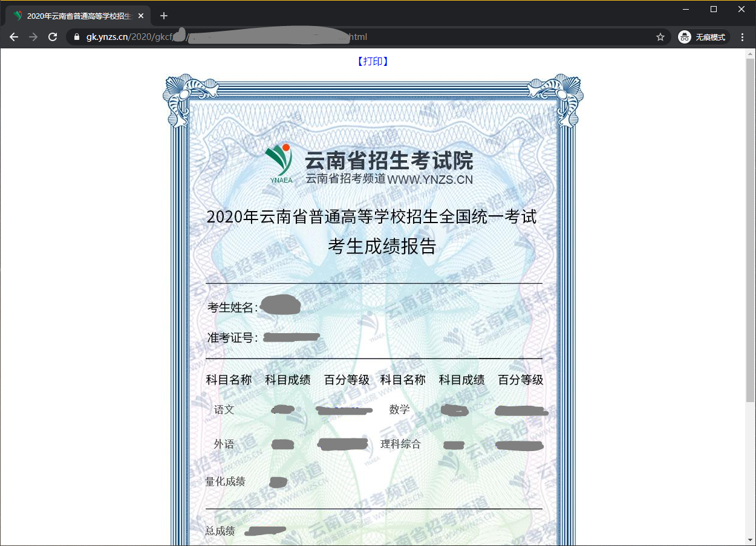Open the Chrome three-dot menu

pos(743,37)
